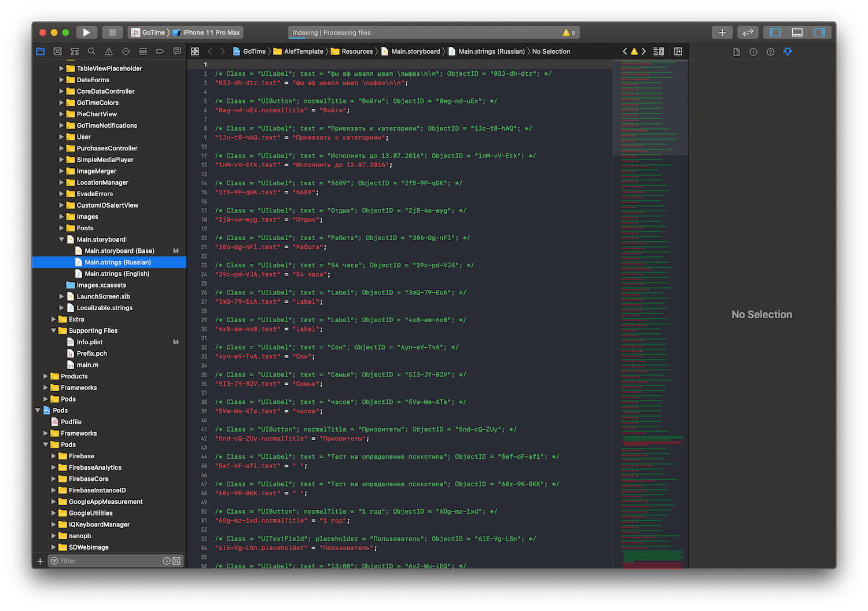
Task: Toggle the Navigator panel visibility
Action: (x=775, y=32)
